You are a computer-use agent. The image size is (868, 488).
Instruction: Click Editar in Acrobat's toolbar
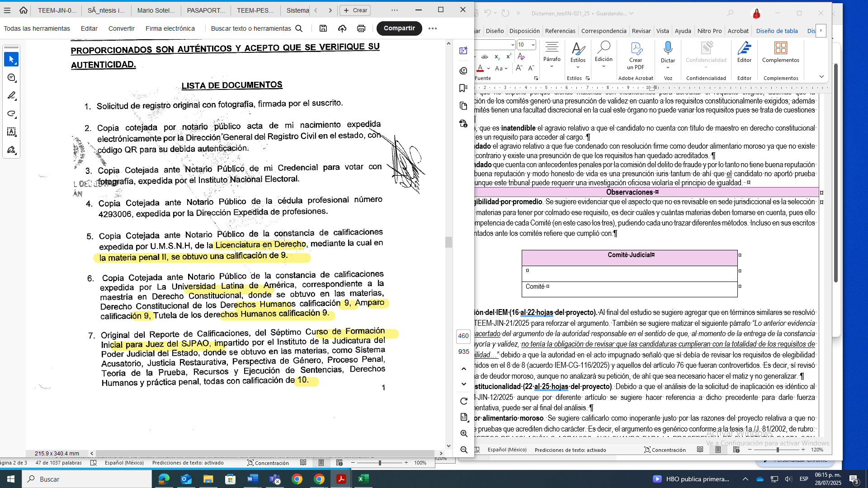coord(89,28)
